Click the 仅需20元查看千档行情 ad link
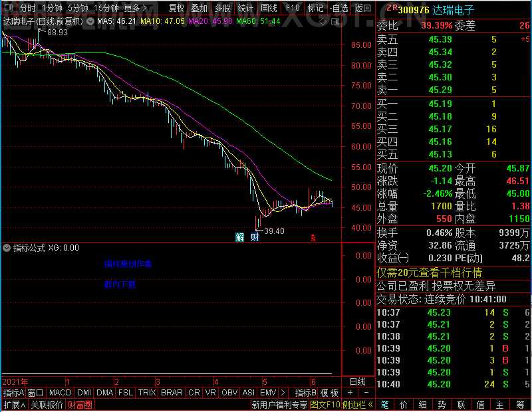This screenshot has height=412, width=532. coord(429,272)
